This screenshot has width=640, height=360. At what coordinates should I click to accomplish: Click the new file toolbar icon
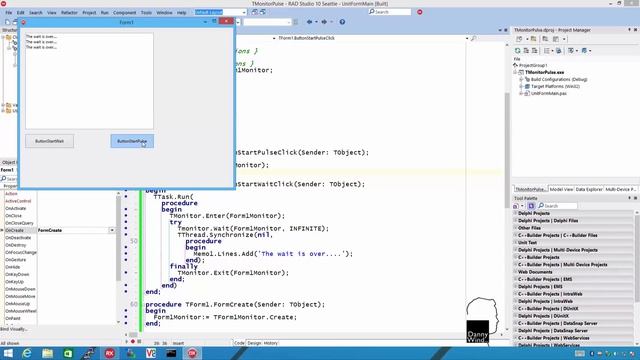tap(7, 22)
